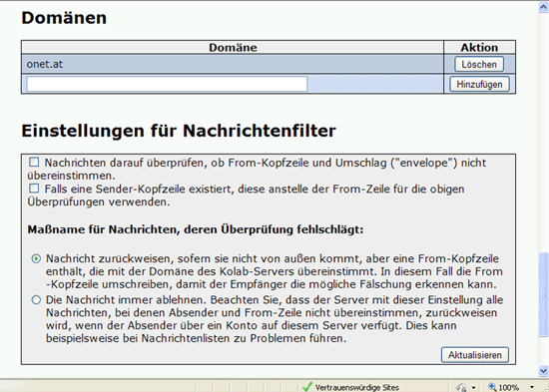The image size is (549, 392).
Task: Choose 'Die Nachricht immer ablehnen' radio option
Action: click(x=36, y=300)
